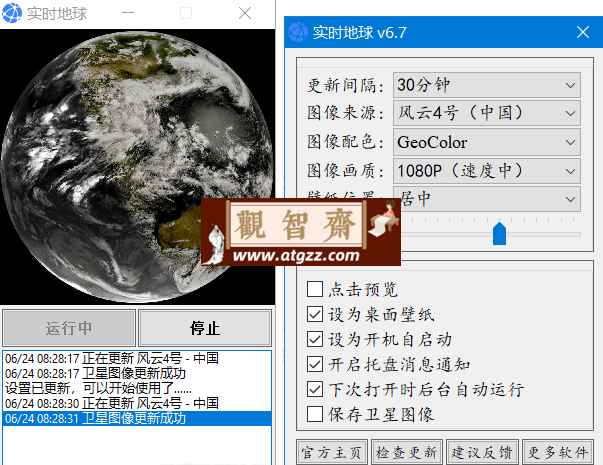Click the globe icon in the 实时地球 v6.7 settings title bar

click(x=298, y=32)
